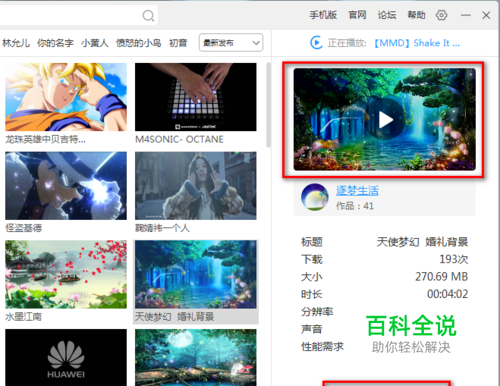Click the now playing 【MMD】Shake It title
500x386 pixels.
point(417,43)
